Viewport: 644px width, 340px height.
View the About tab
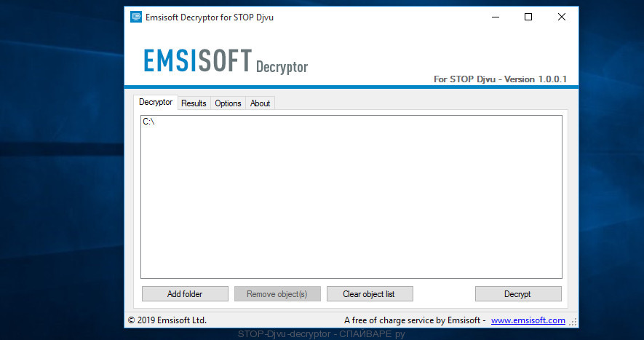click(x=260, y=103)
